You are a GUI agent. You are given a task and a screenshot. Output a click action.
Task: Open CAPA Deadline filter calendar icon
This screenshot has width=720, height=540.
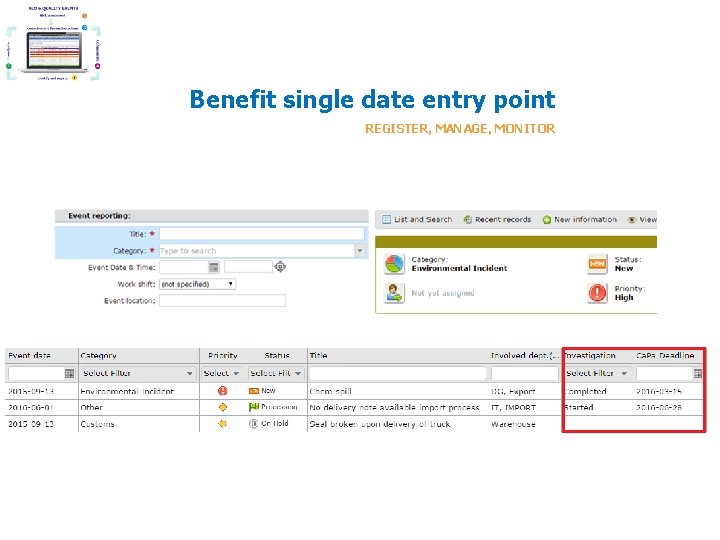click(697, 373)
